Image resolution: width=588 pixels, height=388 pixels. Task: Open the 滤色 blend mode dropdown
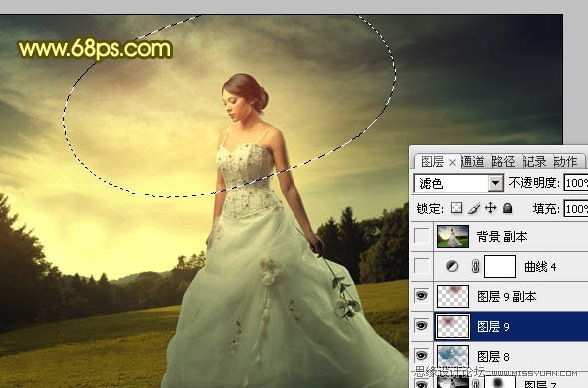tap(496, 183)
